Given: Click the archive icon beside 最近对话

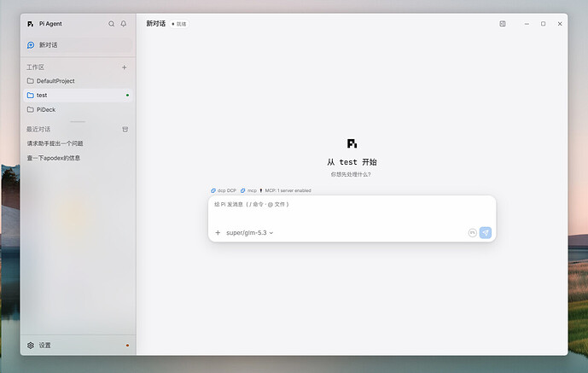Looking at the screenshot, I should pyautogui.click(x=125, y=130).
